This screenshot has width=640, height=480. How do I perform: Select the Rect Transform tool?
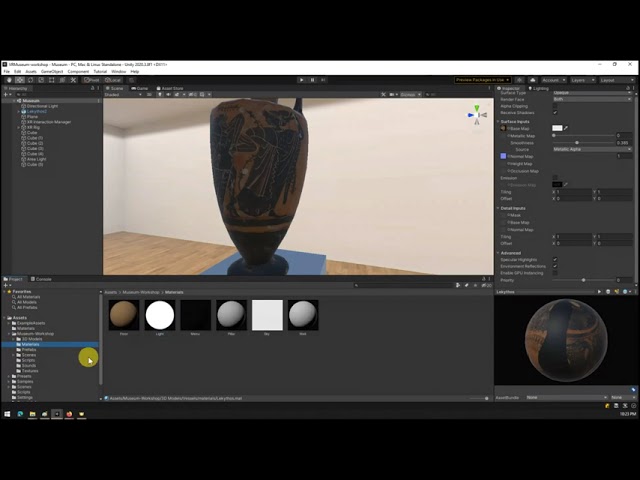pos(51,80)
